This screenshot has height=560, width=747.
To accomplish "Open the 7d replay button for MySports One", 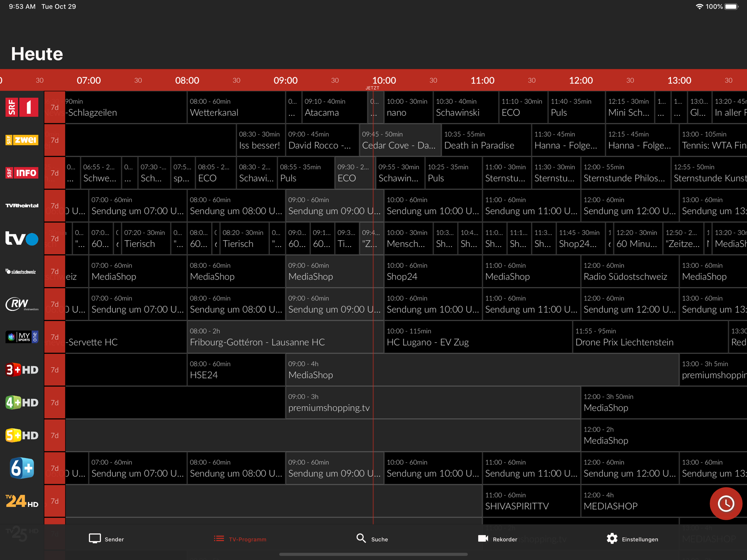I will pyautogui.click(x=55, y=337).
